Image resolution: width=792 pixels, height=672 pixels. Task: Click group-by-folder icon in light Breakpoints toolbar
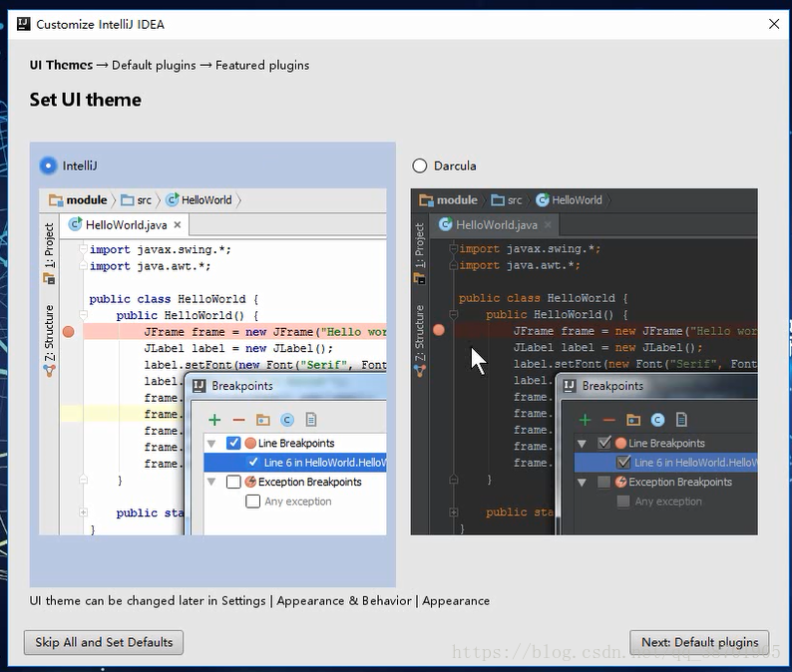tap(262, 420)
